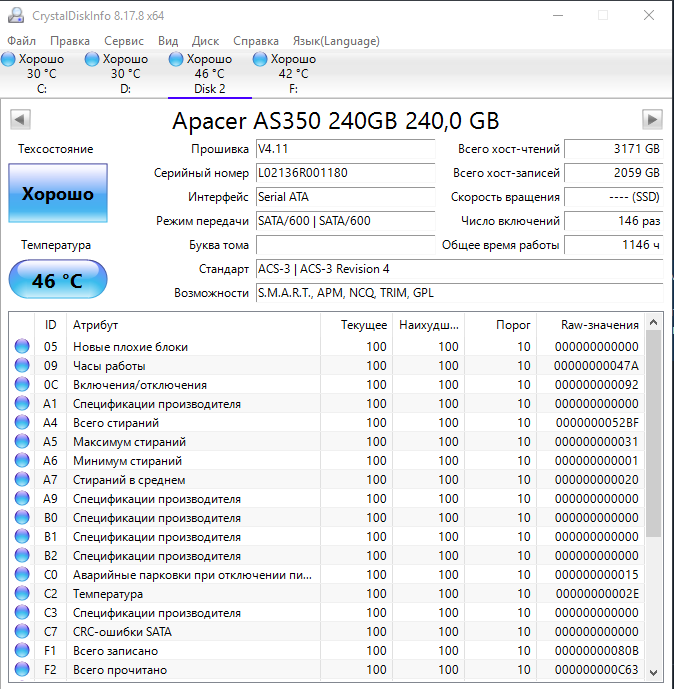Screen dimensions: 674x689
Task: Click the Прошивка field V4.11
Action: (x=345, y=149)
